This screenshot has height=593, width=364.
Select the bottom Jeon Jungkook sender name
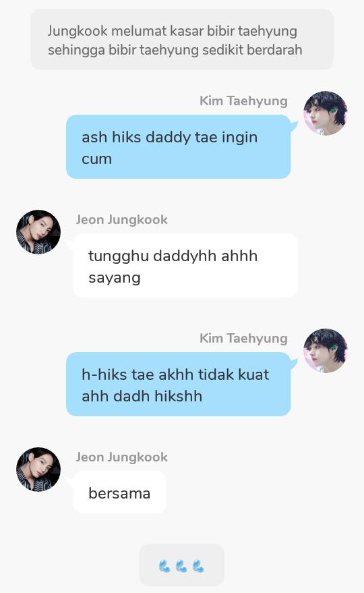point(122,457)
